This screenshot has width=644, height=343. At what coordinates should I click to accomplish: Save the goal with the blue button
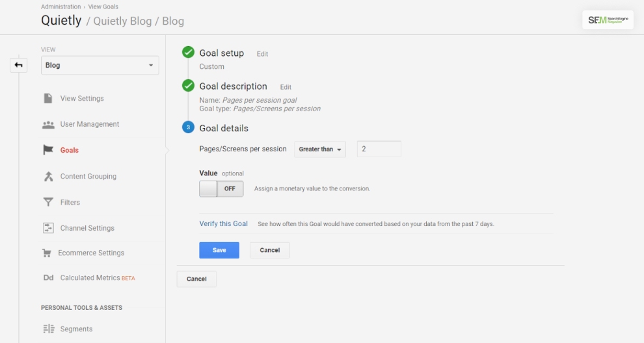pyautogui.click(x=219, y=250)
